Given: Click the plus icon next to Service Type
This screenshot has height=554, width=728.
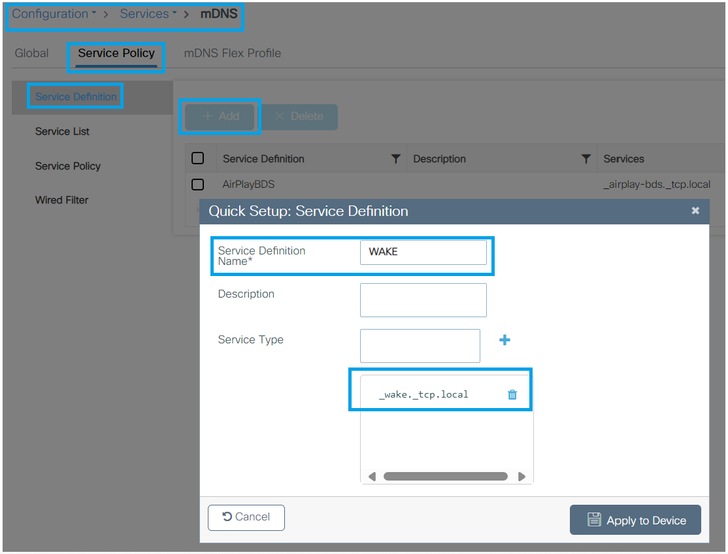Looking at the screenshot, I should point(504,340).
